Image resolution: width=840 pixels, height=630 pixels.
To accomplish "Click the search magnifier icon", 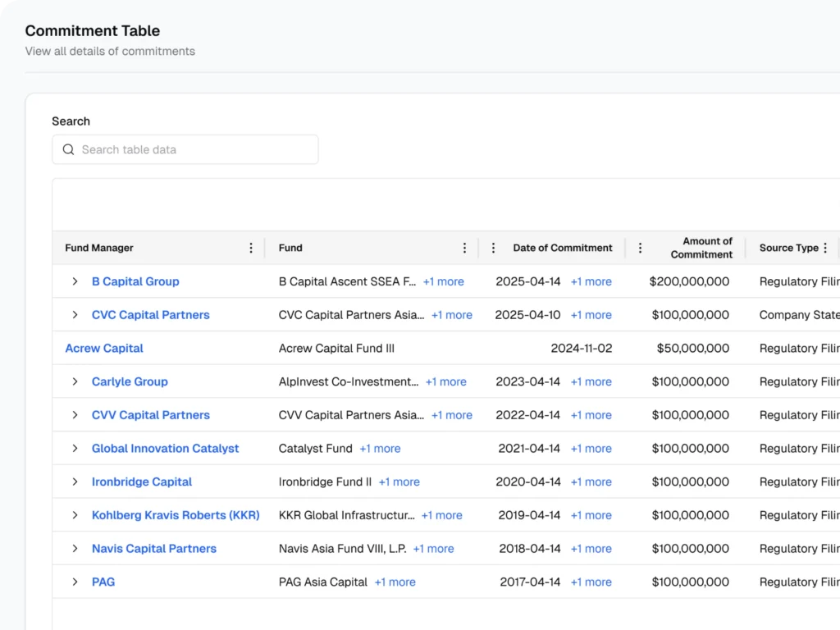I will (69, 150).
